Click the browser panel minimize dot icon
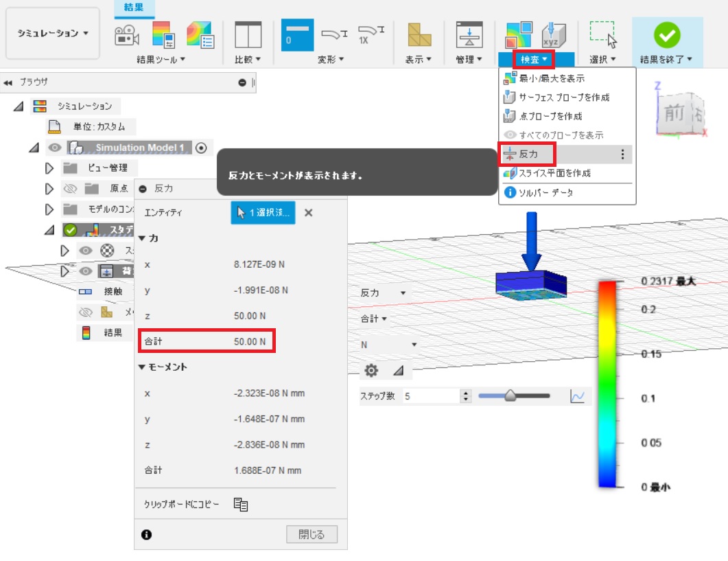Viewport: 728px width, 561px height. [242, 82]
